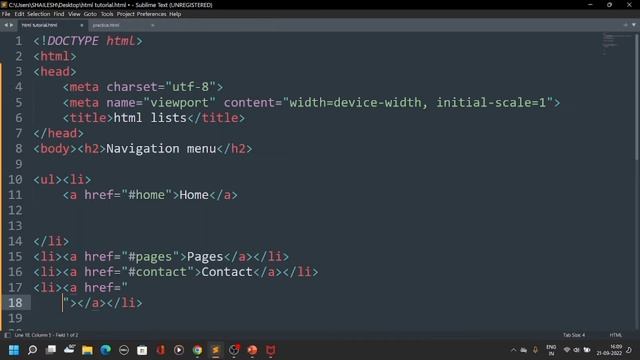The width and height of the screenshot is (640, 360).
Task: Toggle the sidebar panel switcher icon
Action: 7,335
